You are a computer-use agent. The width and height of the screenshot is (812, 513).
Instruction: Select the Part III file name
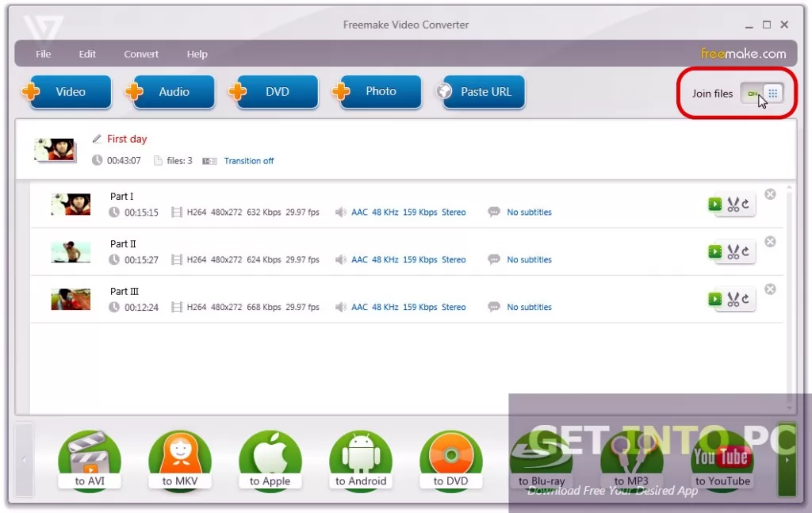pyautogui.click(x=124, y=292)
